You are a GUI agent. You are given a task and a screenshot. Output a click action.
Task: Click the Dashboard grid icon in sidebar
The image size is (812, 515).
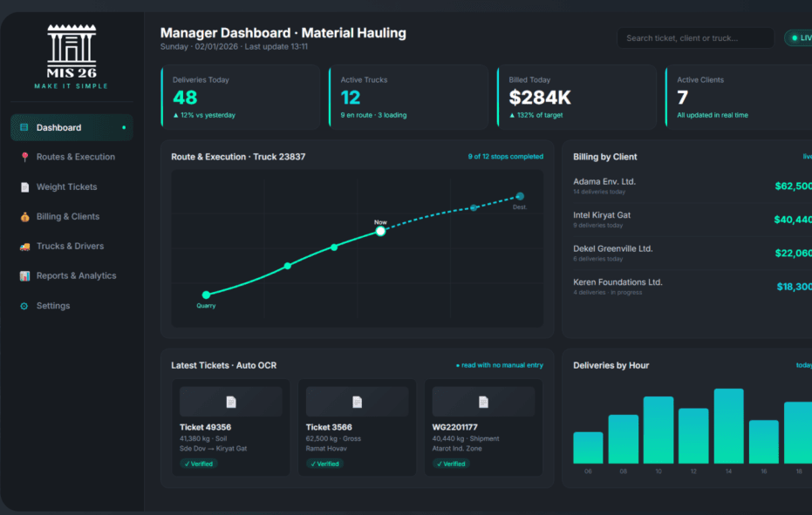click(x=24, y=127)
